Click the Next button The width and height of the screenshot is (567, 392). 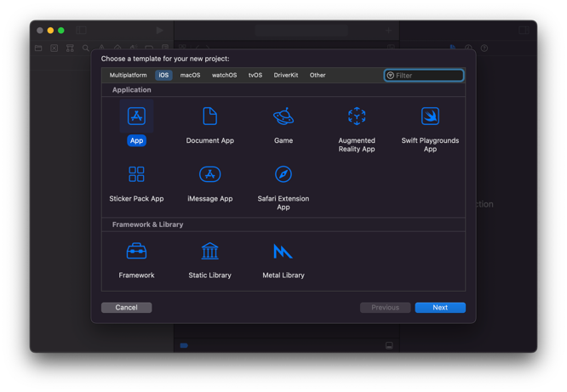[x=440, y=308]
